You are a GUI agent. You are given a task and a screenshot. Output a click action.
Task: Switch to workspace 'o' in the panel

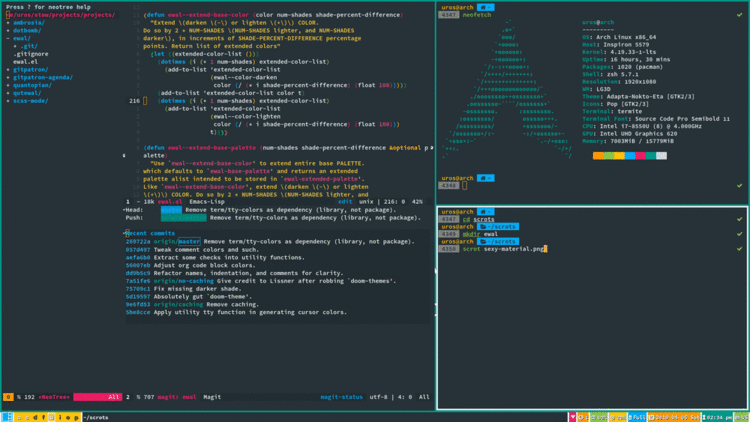(68, 417)
